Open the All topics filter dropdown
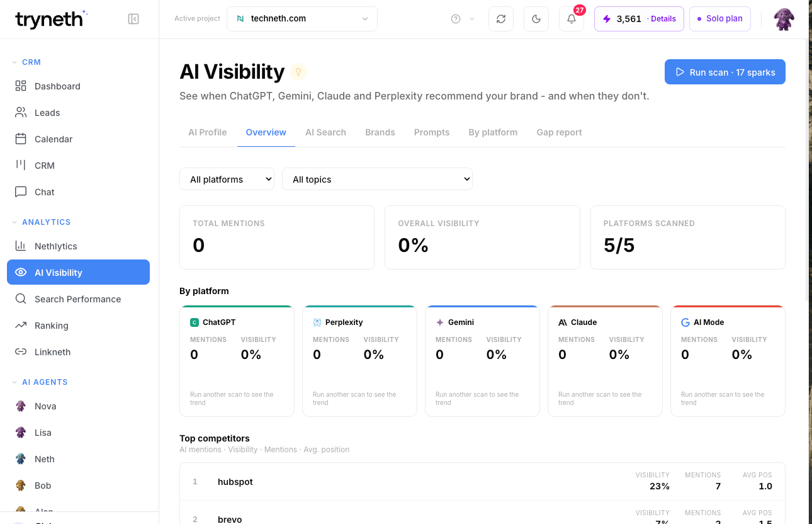Screen dimensions: 812x524 (377, 179)
